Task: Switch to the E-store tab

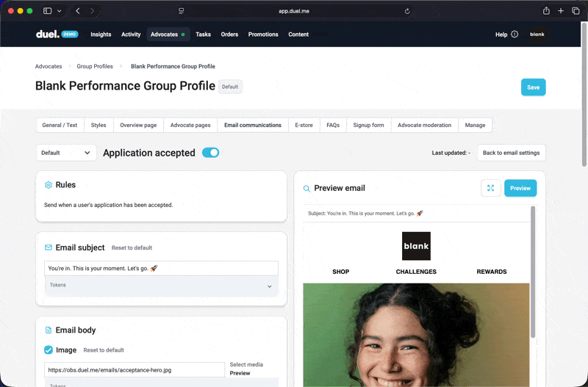Action: pos(304,125)
